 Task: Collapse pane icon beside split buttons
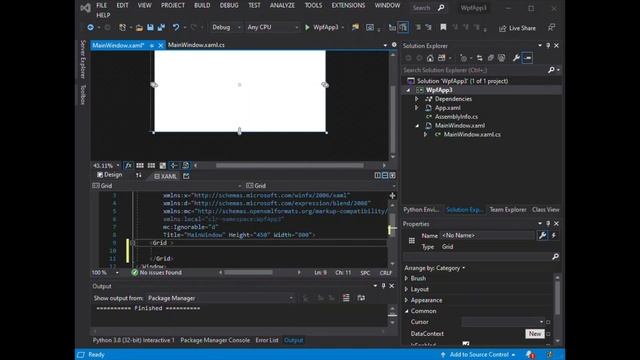[392, 176]
